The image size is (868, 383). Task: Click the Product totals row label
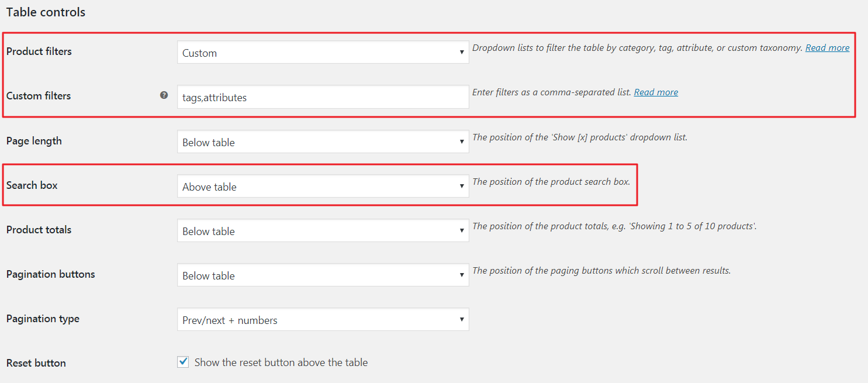(x=39, y=230)
